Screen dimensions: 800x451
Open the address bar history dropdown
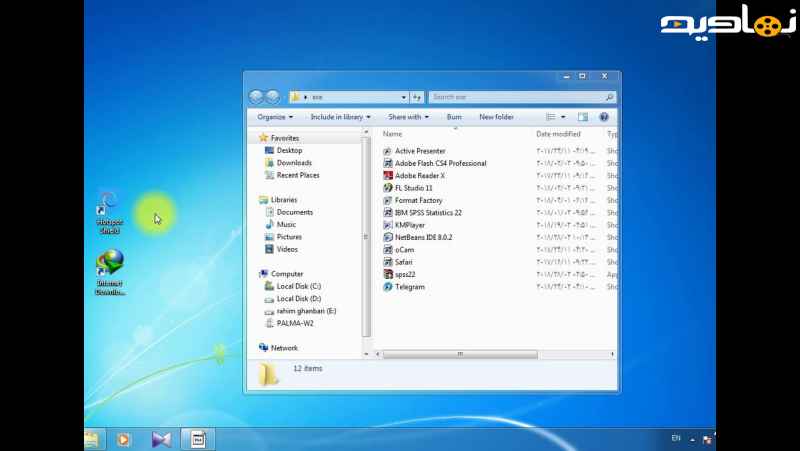tap(404, 97)
